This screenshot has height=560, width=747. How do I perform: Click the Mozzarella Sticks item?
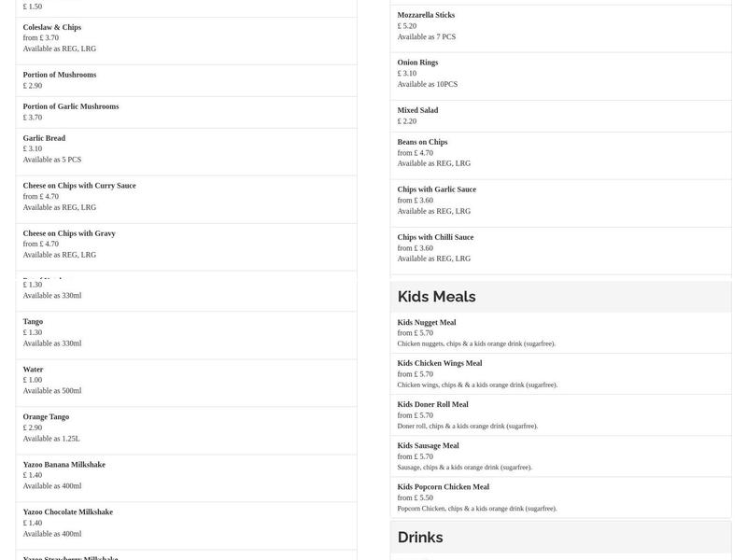pyautogui.click(x=560, y=26)
